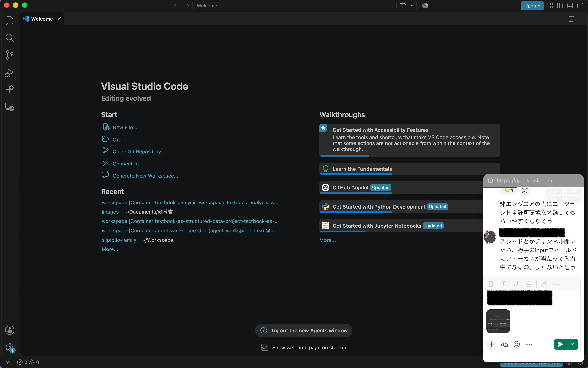588x368 pixels.
Task: Click Clone Git Repository... link
Action: click(139, 152)
